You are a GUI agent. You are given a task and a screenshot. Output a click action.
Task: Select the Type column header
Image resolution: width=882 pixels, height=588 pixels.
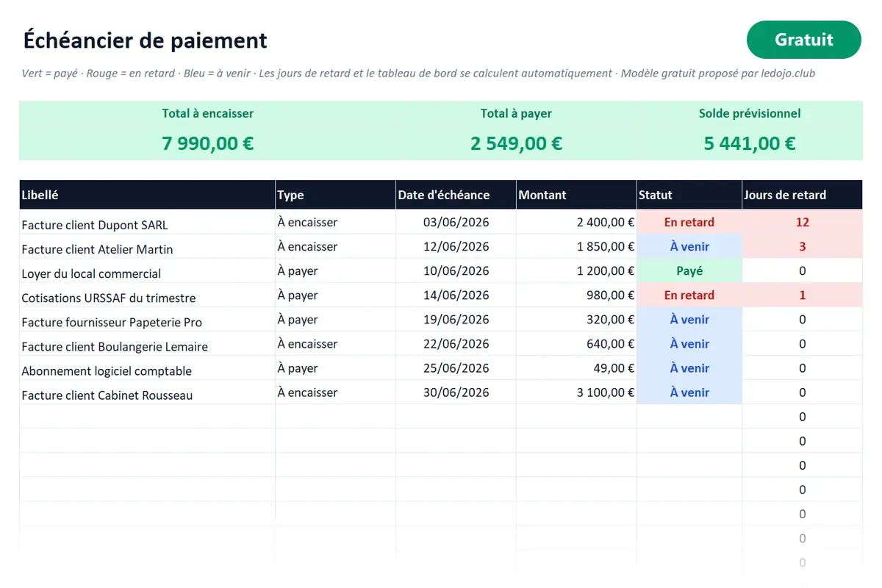(335, 195)
